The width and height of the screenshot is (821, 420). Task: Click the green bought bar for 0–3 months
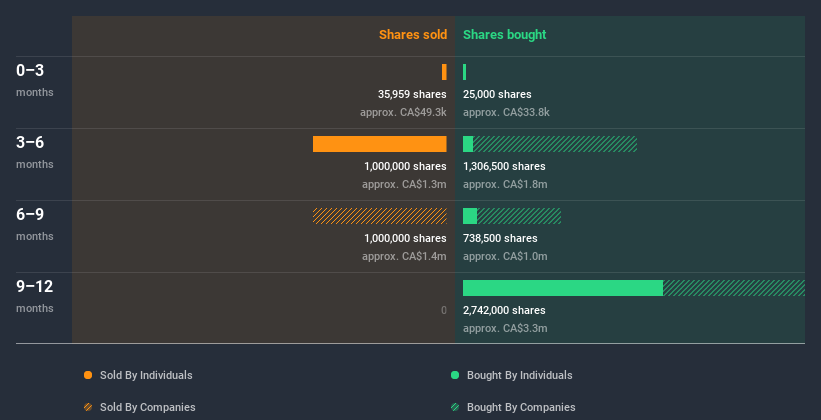pyautogui.click(x=464, y=72)
